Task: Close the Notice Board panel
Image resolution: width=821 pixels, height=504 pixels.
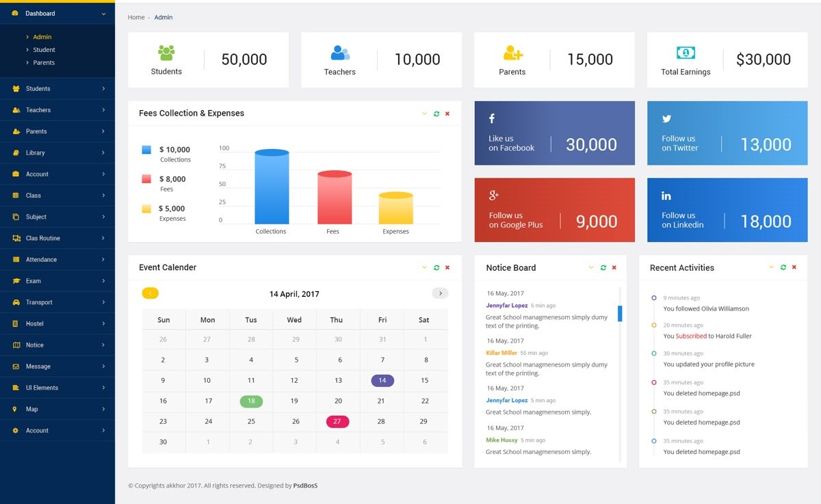Action: pyautogui.click(x=614, y=267)
